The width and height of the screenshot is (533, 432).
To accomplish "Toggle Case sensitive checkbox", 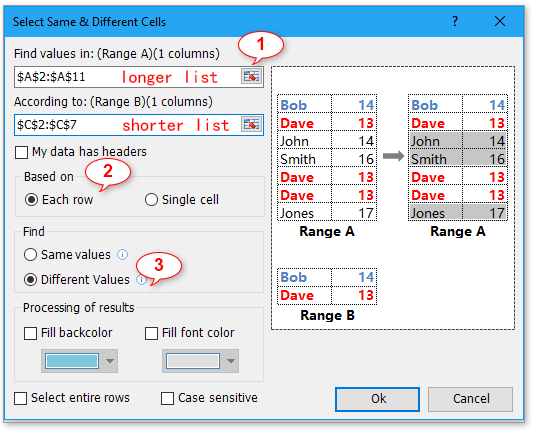I will (167, 398).
